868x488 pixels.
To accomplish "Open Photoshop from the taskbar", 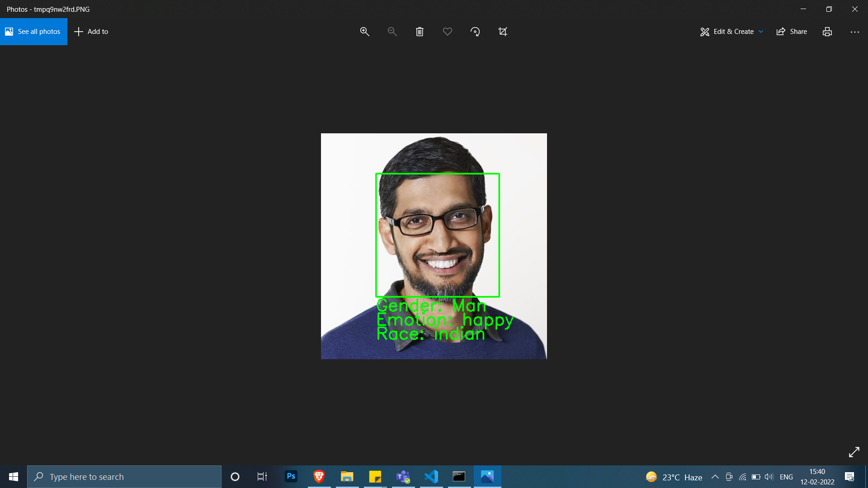I will 291,476.
